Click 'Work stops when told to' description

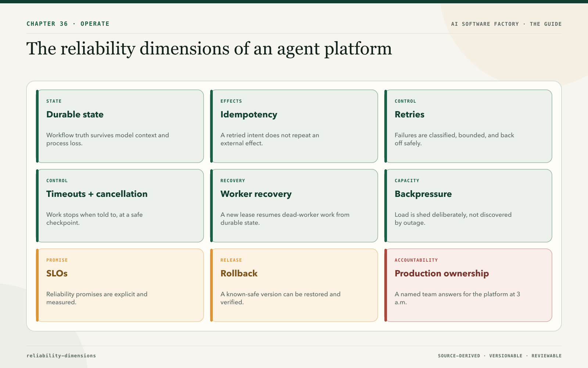coord(94,219)
